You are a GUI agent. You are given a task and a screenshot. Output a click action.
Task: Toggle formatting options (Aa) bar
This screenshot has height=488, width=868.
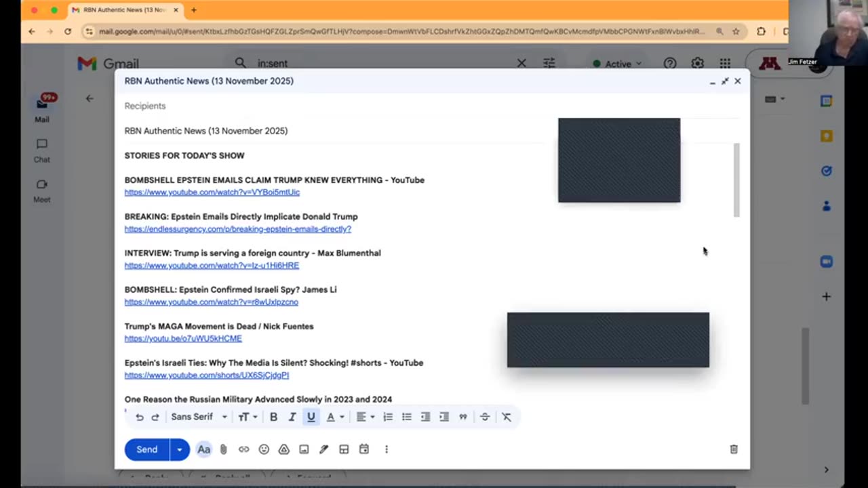[x=203, y=449]
